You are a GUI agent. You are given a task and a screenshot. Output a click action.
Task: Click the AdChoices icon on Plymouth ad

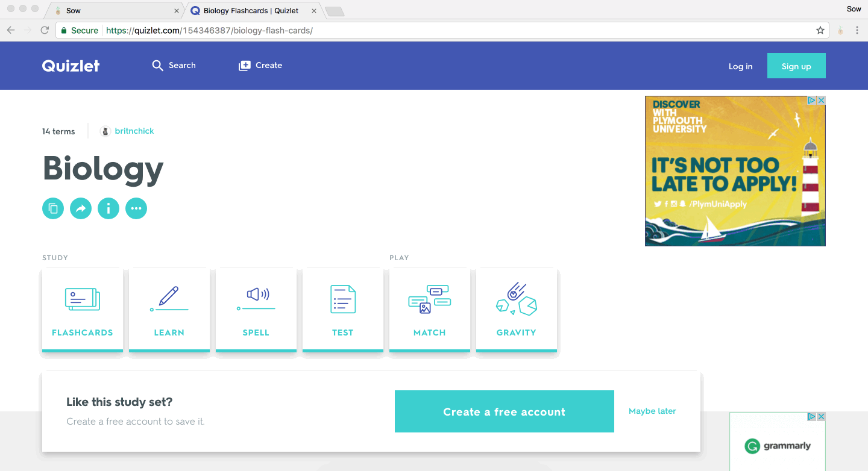[x=813, y=101]
